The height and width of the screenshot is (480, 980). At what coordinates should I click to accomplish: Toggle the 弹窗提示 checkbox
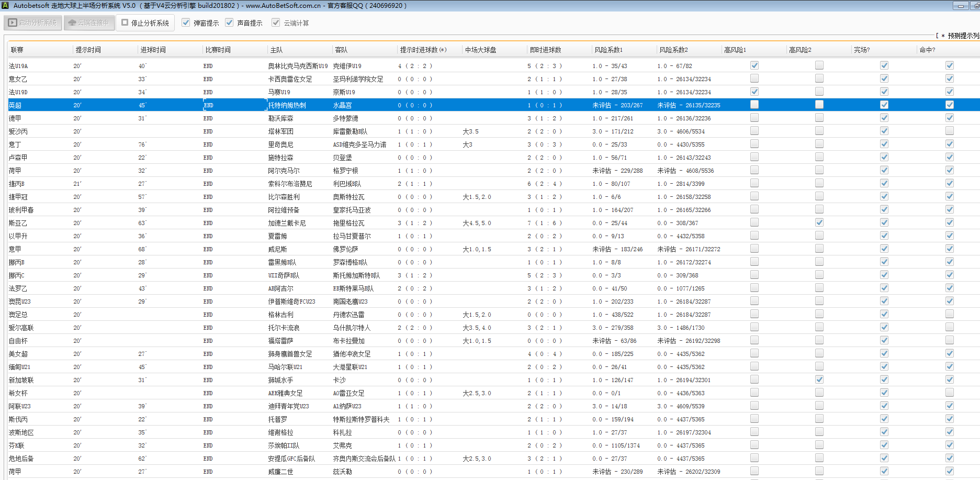[x=186, y=23]
